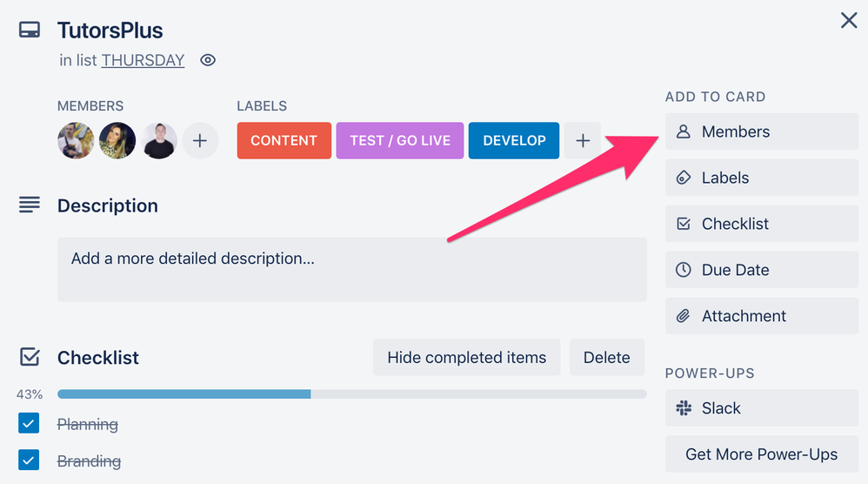This screenshot has width=868, height=484.
Task: Delete the checklist
Action: pyautogui.click(x=606, y=358)
